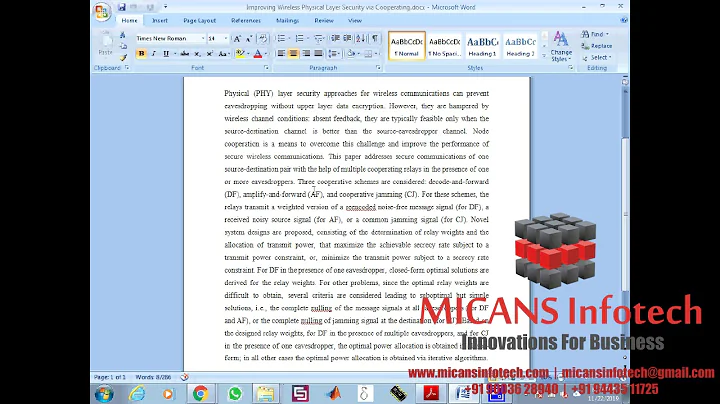Clear formatting from selected text
Image resolution: width=720 pixels, height=404 pixels.
pos(263,39)
